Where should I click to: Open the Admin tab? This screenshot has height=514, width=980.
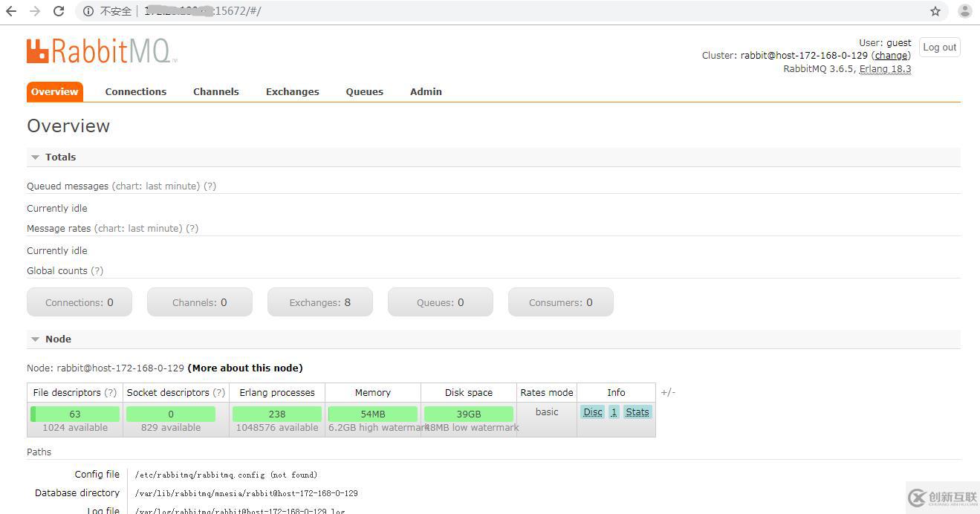click(426, 92)
